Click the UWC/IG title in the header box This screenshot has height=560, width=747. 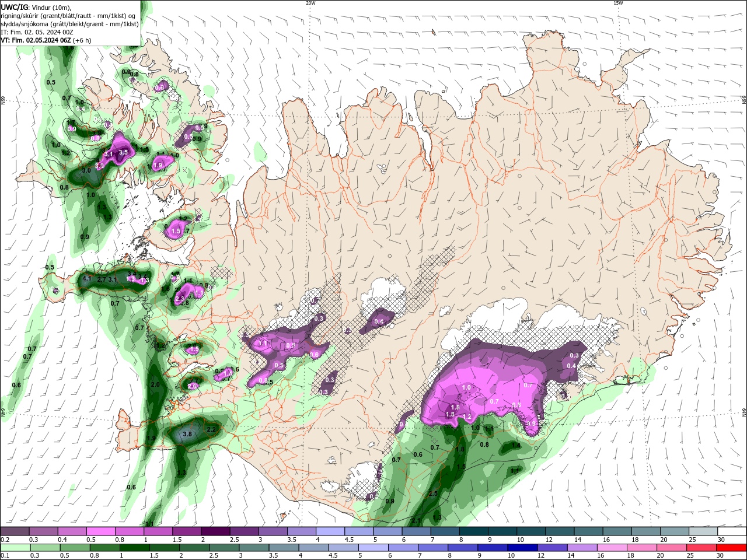14,7
